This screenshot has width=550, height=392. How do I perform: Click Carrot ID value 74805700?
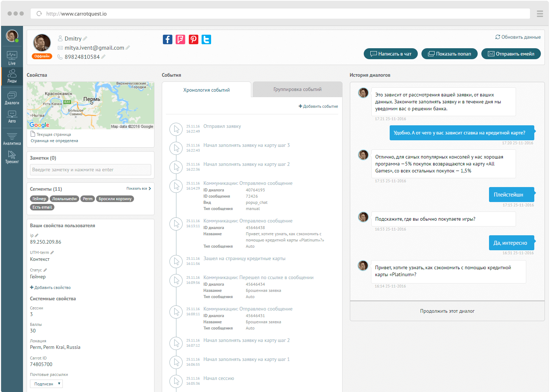click(41, 364)
